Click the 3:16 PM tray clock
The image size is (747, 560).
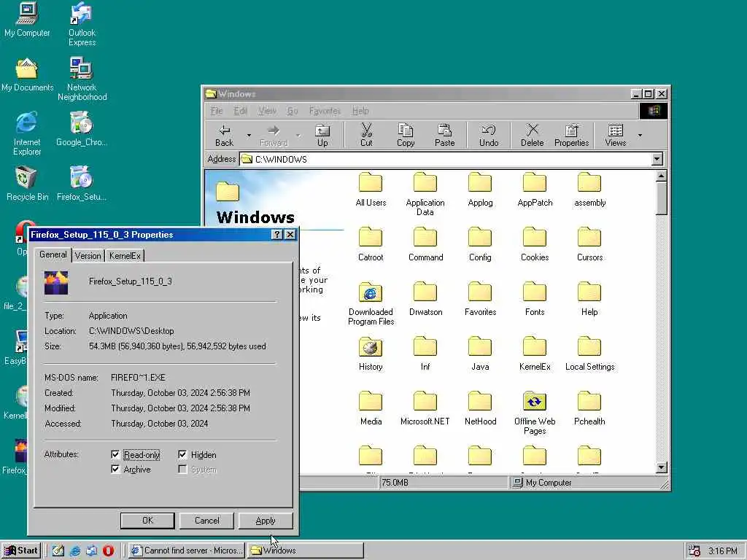tap(722, 551)
